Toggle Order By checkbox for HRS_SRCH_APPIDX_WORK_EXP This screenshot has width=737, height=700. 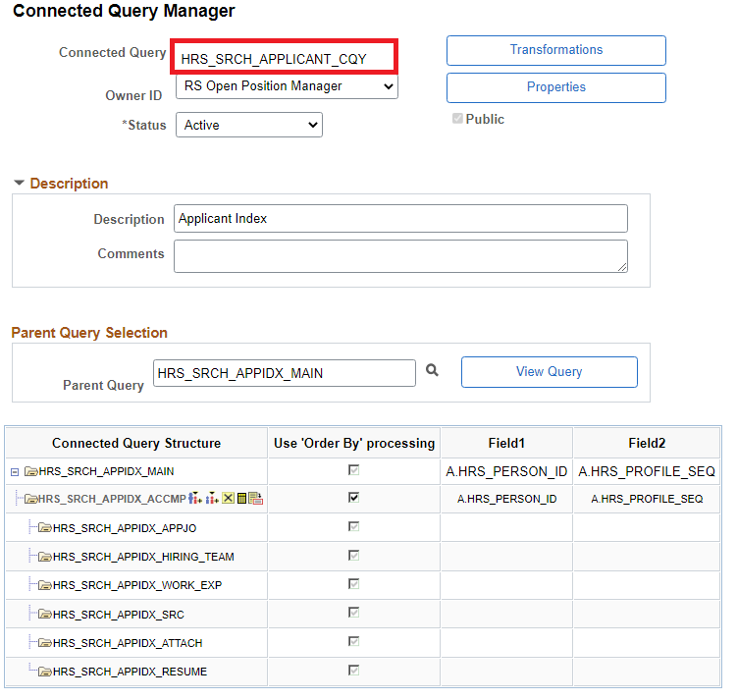(353, 584)
